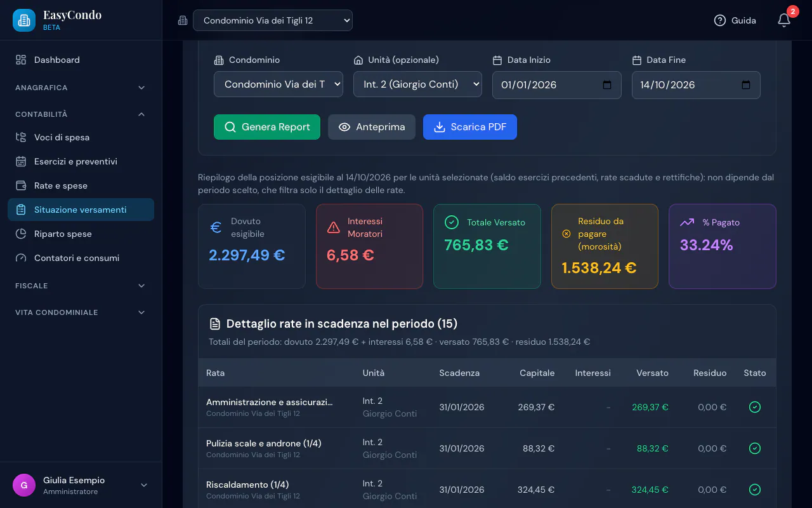Click the Guida help icon
Viewport: 812px width, 508px height.
(719, 20)
